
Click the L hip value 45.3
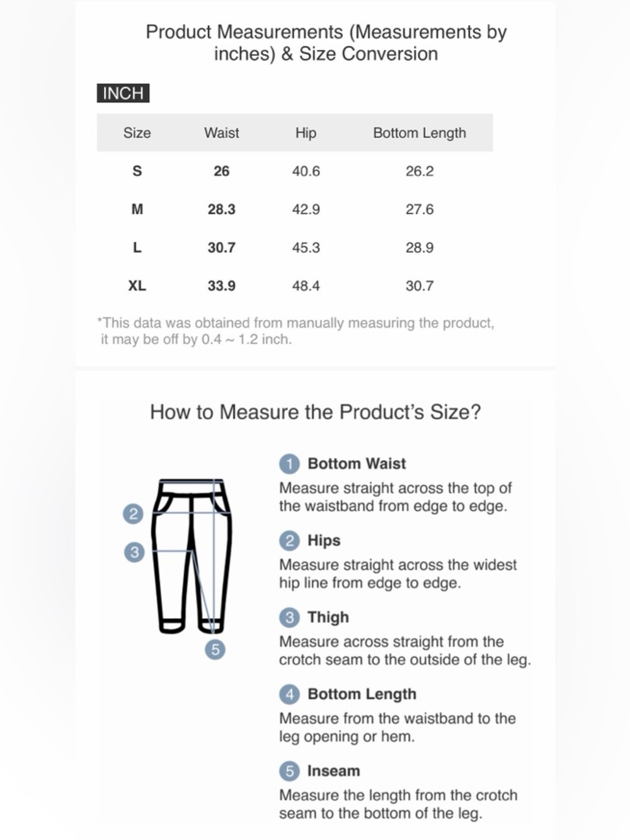306,248
